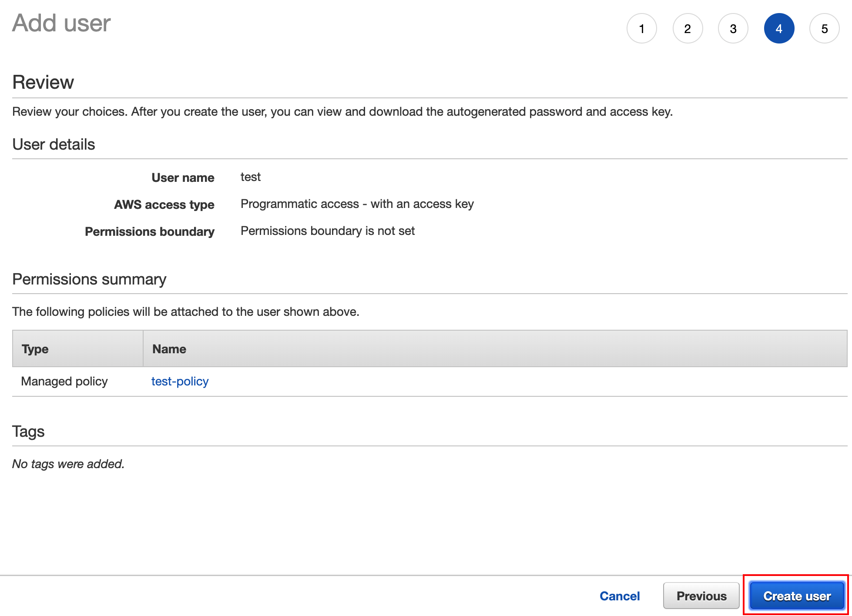Click the Tags section heading
Viewport: 852px width, 616px height.
pyautogui.click(x=28, y=432)
